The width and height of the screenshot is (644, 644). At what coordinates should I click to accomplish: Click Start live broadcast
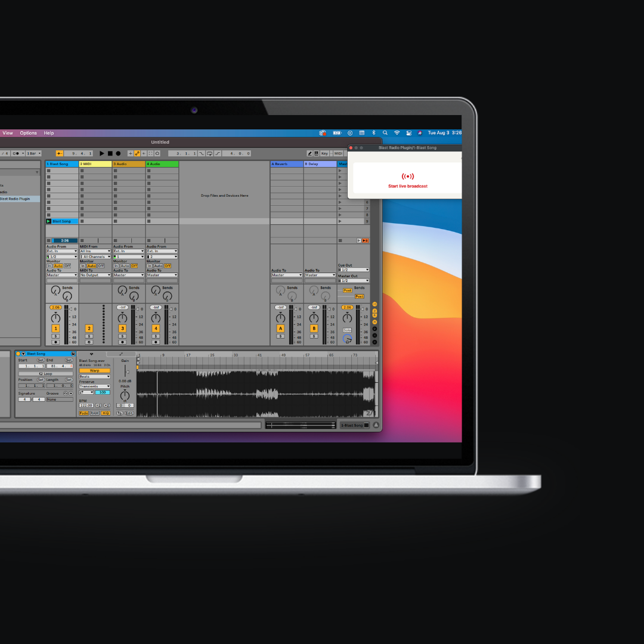pyautogui.click(x=408, y=186)
